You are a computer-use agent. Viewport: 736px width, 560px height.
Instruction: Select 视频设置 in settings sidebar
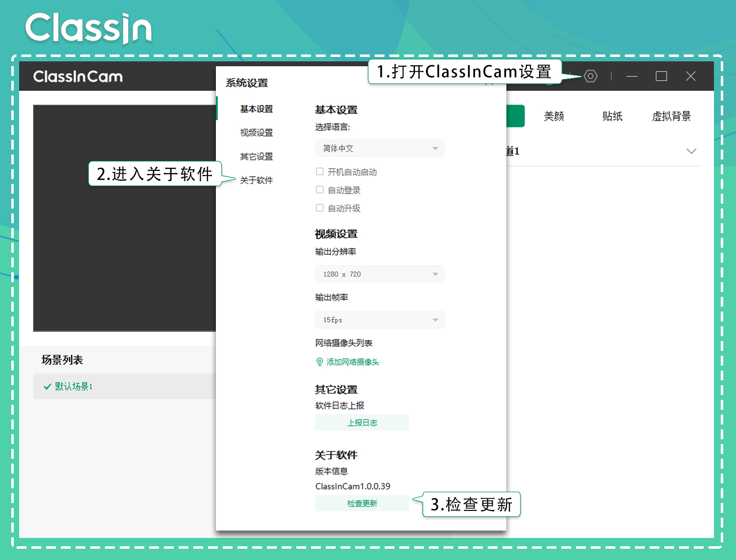click(256, 133)
